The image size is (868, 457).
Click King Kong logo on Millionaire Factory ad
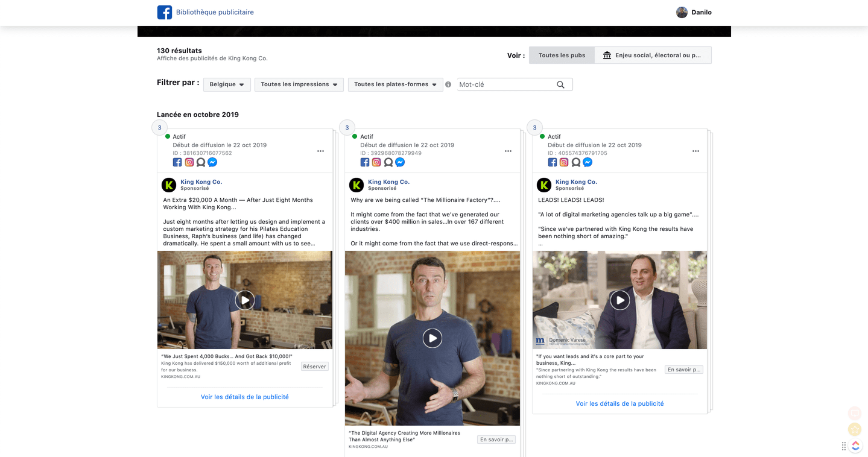[356, 185]
